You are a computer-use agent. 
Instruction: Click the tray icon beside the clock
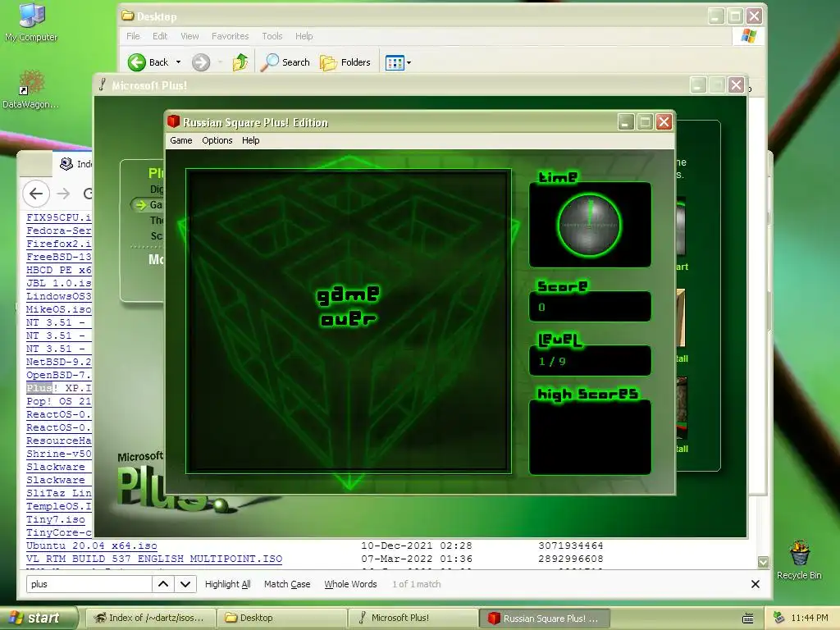point(779,618)
